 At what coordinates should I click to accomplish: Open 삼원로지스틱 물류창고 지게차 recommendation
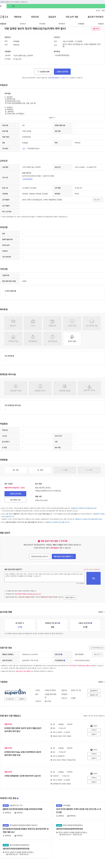(x=23, y=809)
